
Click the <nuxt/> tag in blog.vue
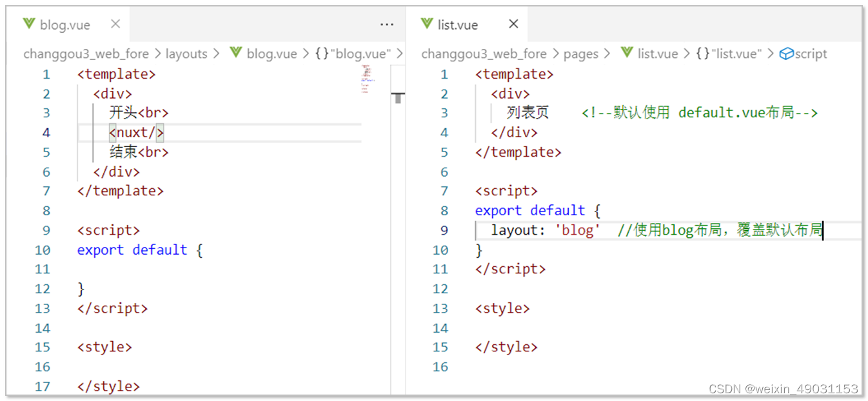(137, 133)
